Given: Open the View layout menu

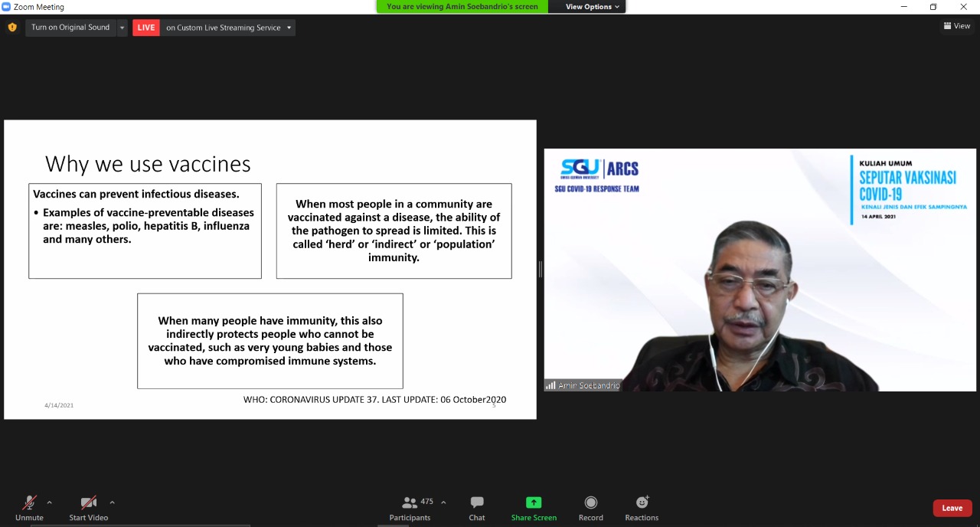Looking at the screenshot, I should point(957,26).
